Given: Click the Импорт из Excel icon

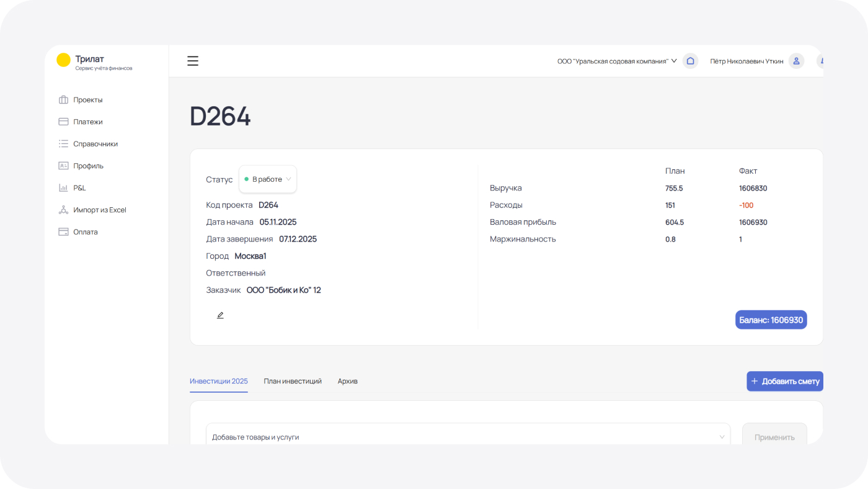Looking at the screenshot, I should coord(63,210).
